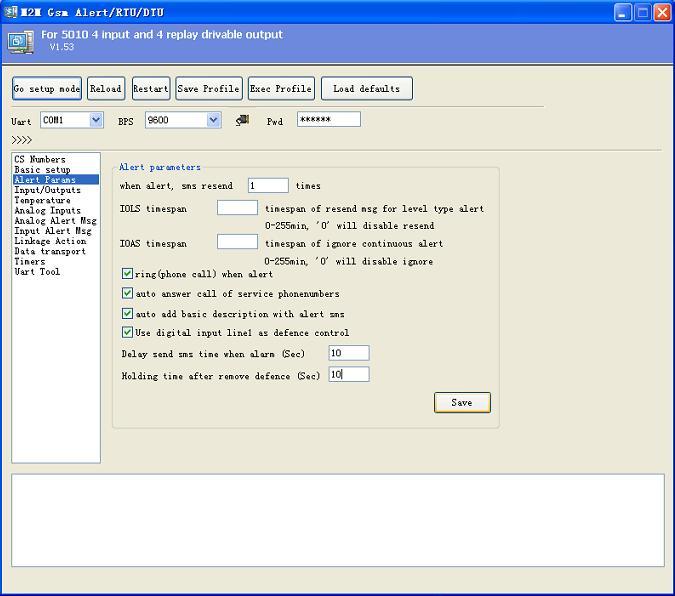Save the alert parameters
Screen dimensions: 675x596
click(x=462, y=402)
